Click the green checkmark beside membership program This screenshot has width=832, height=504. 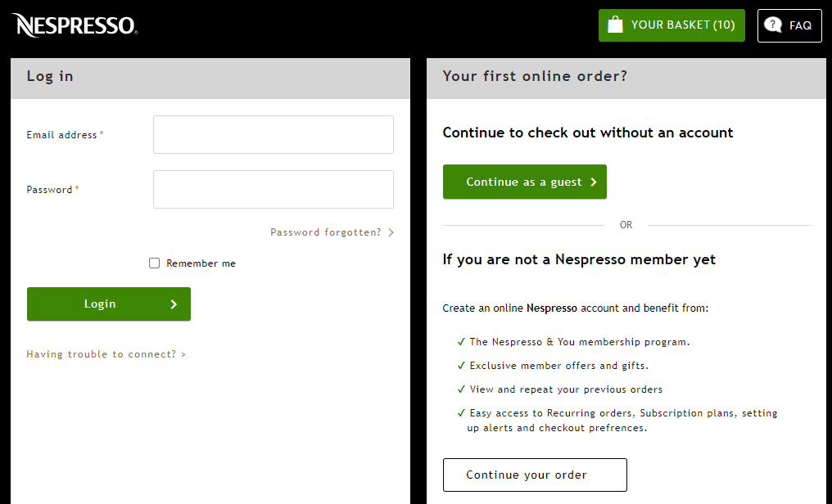coord(461,342)
